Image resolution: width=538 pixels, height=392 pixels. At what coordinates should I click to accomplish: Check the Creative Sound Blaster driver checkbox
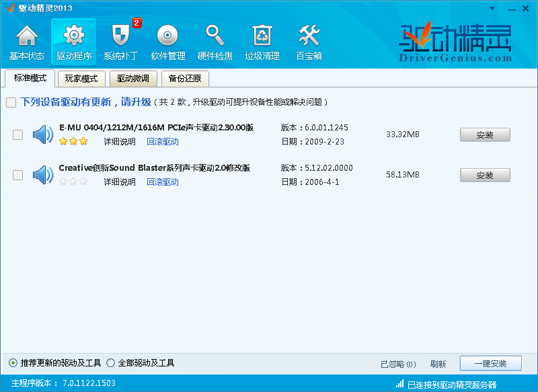click(x=18, y=175)
